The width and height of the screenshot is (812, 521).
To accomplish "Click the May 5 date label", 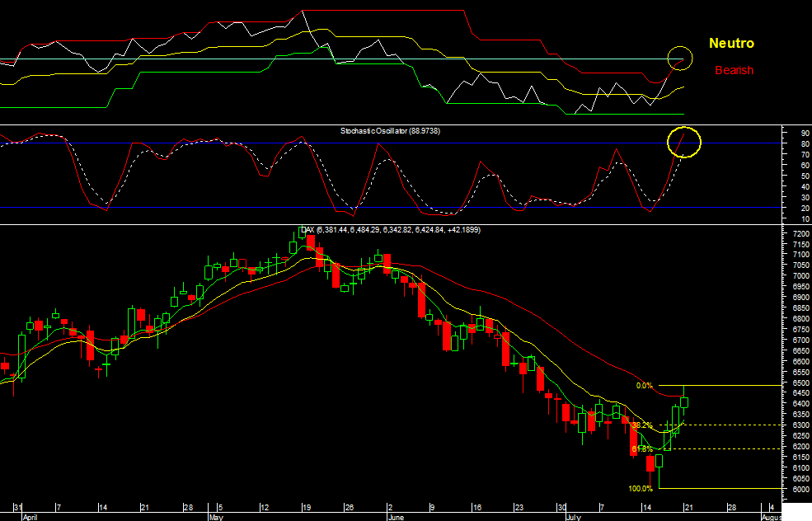I will [x=219, y=508].
